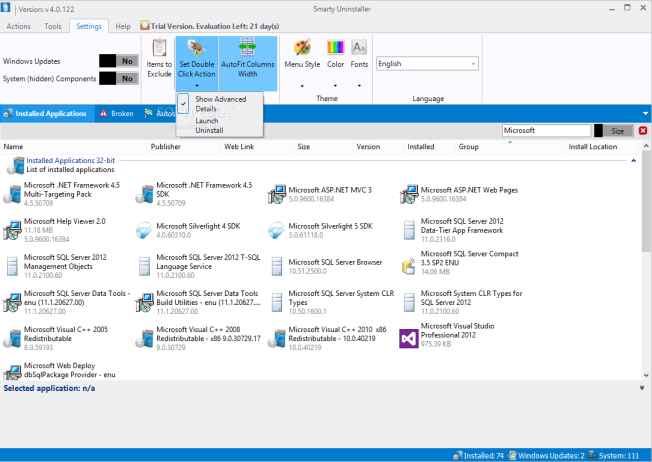The height and width of the screenshot is (462, 652).
Task: Expand the arrow below the Color button
Action: tap(335, 85)
